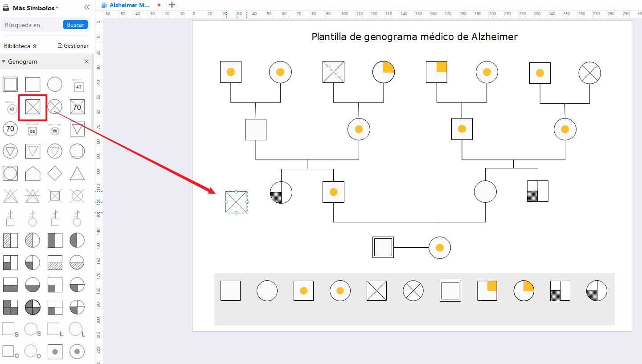Viewport: 642px width, 364px height.
Task: Switch to the Alzheimer M... document tab
Action: point(129,5)
